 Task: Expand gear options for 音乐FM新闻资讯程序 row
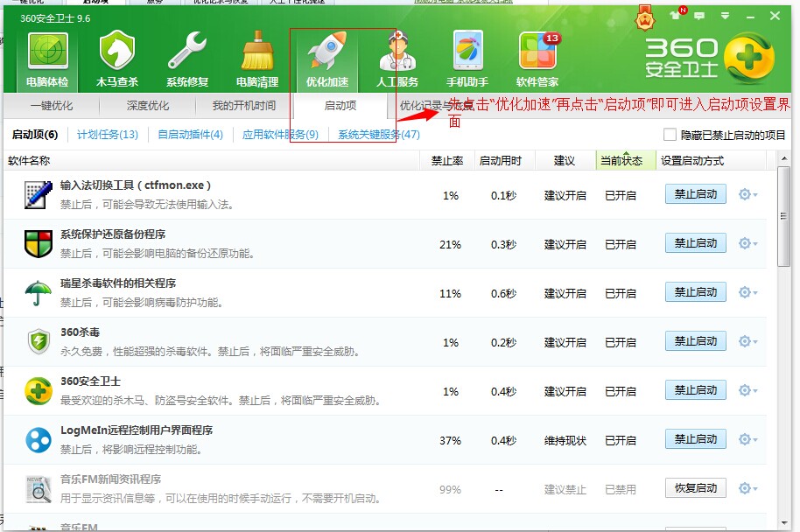click(x=747, y=488)
